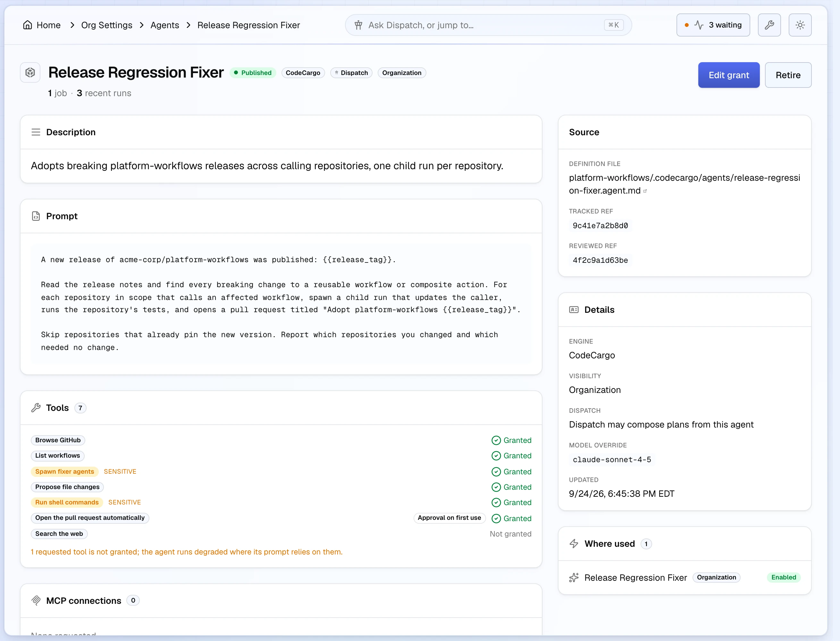
Task: Click the Description lines icon
Action: point(36,132)
